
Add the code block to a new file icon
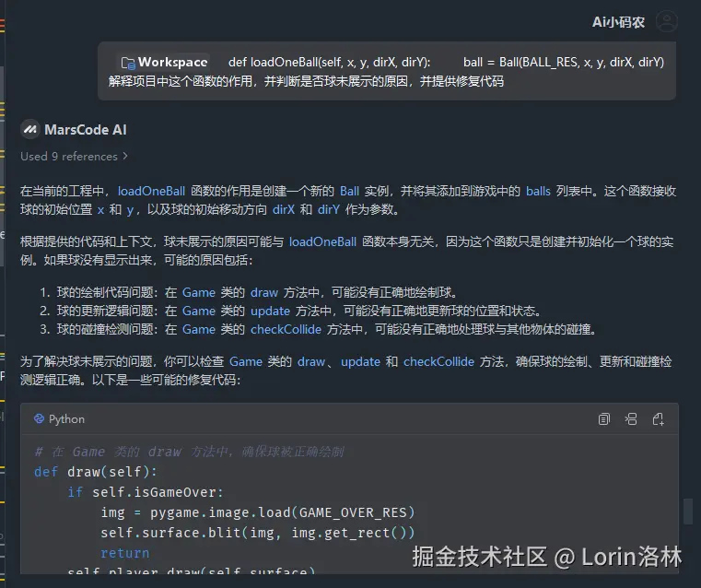[x=658, y=419]
